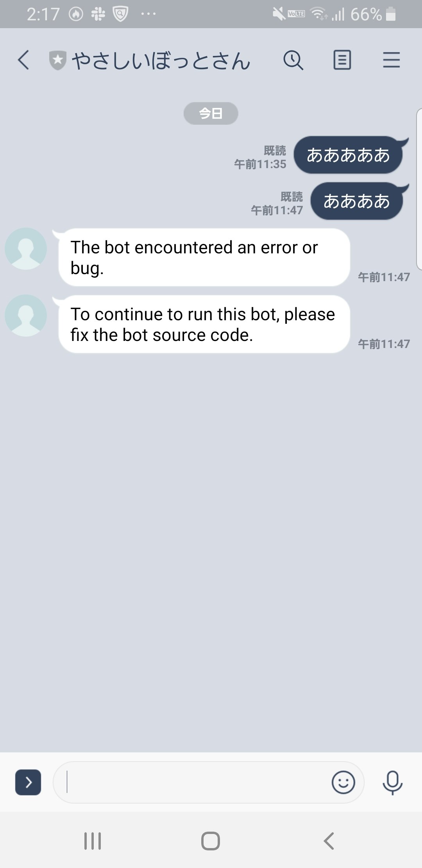Tap the official account shield badge
422x868 pixels.
pos(57,61)
